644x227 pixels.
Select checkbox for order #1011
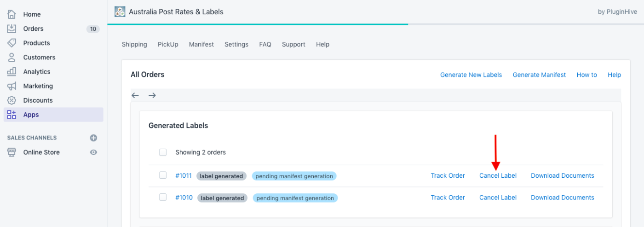[163, 175]
